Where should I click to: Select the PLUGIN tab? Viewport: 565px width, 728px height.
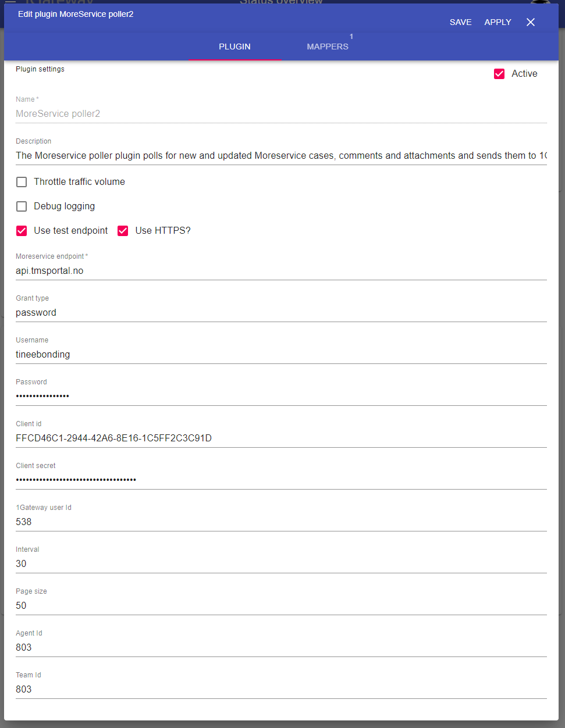tap(234, 47)
